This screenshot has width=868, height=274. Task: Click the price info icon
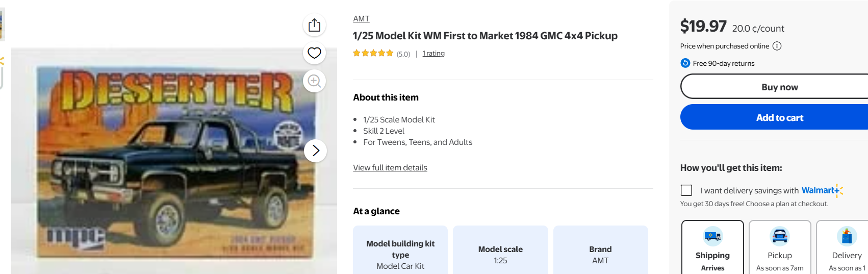777,46
